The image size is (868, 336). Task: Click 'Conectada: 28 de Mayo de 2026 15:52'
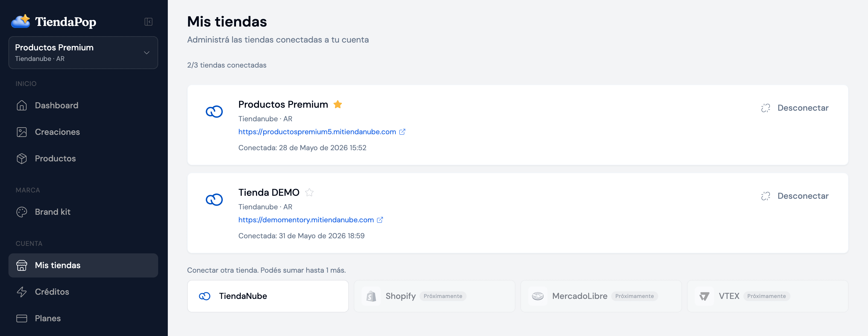pyautogui.click(x=302, y=148)
